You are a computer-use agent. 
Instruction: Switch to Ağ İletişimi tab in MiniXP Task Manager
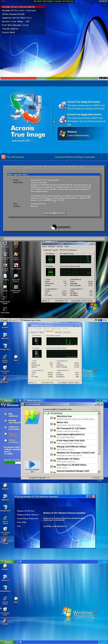(x=72, y=250)
